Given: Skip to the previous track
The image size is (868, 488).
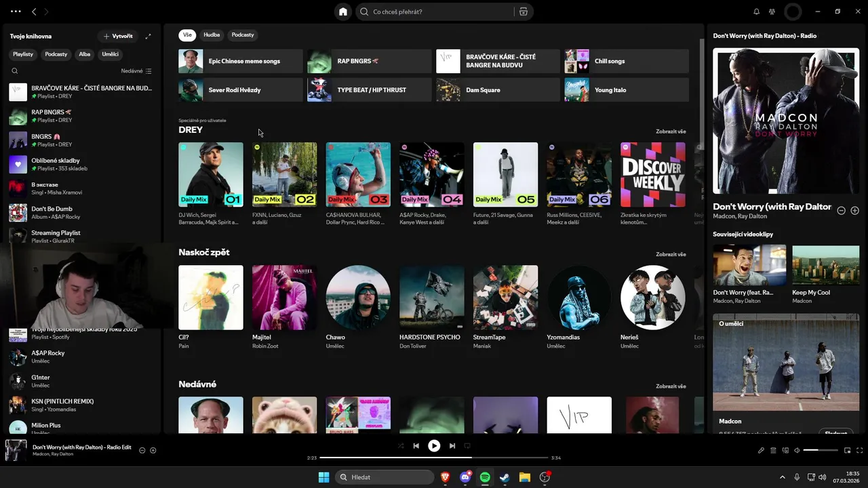Looking at the screenshot, I should (416, 445).
